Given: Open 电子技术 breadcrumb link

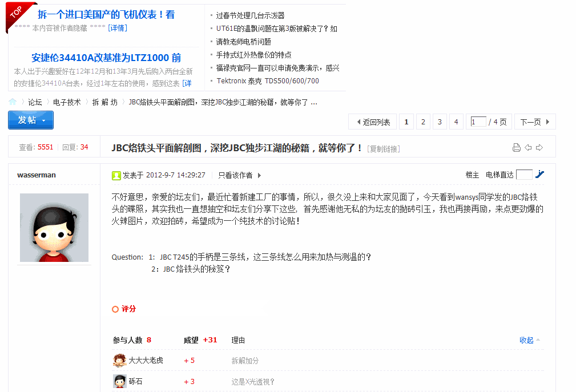Looking at the screenshot, I should coord(67,102).
